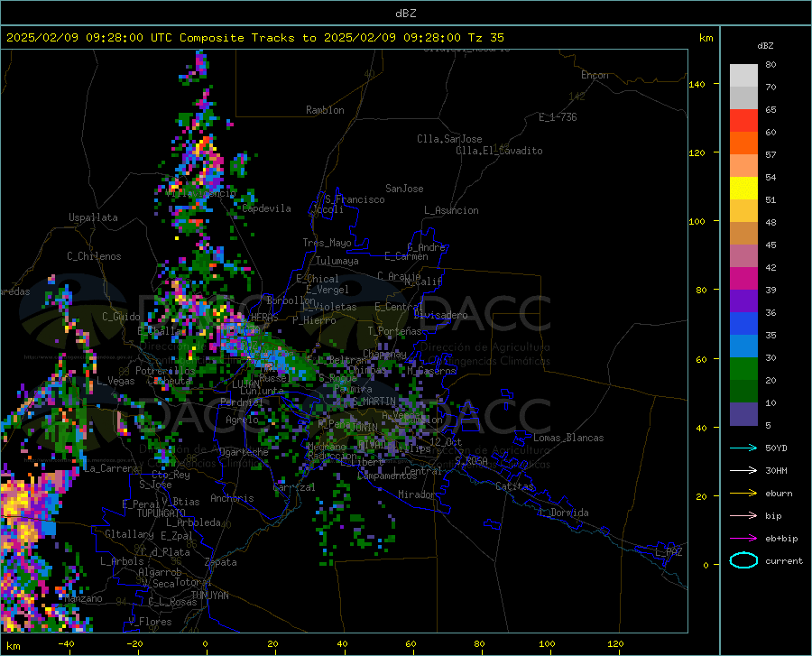Click the green 20-30 dBZ legend swatch
Image resolution: width=812 pixels, height=656 pixels.
click(743, 369)
